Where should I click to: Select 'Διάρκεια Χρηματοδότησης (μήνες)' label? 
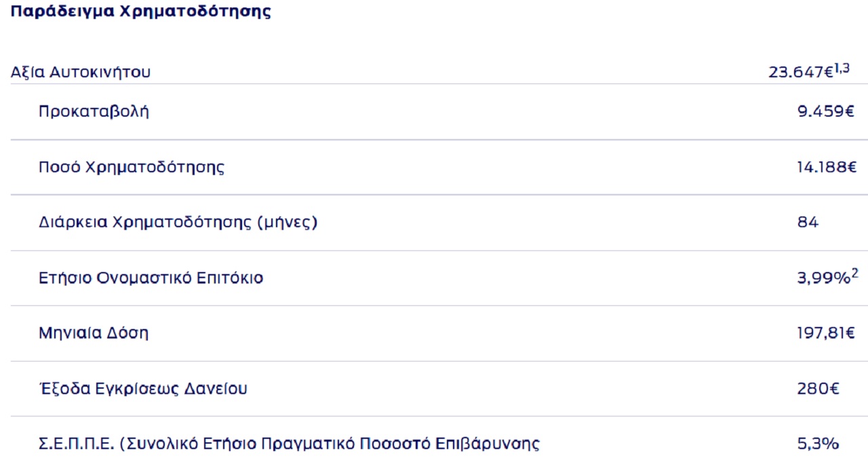[178, 223]
